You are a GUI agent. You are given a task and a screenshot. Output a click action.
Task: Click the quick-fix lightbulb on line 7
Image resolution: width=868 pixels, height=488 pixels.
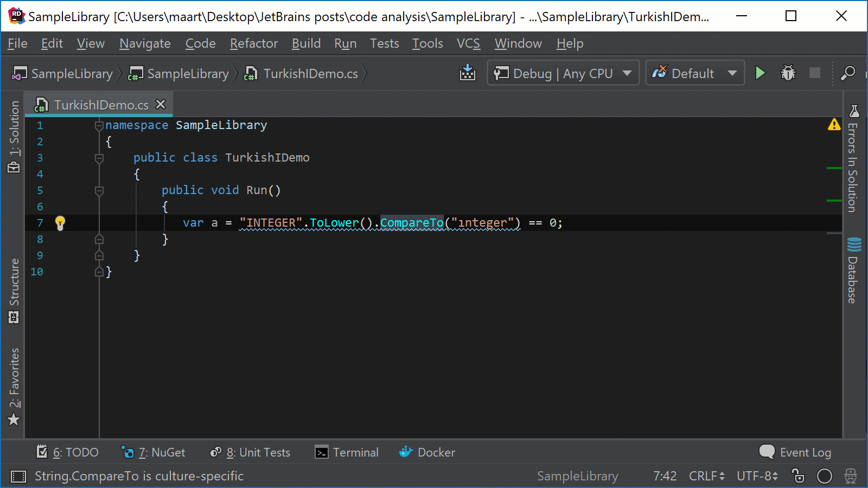pos(60,223)
